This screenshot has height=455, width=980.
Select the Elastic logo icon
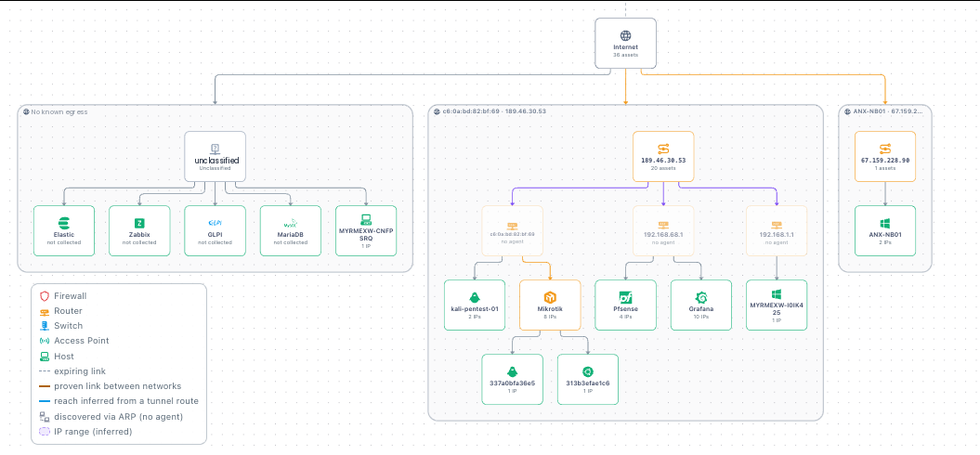64,223
